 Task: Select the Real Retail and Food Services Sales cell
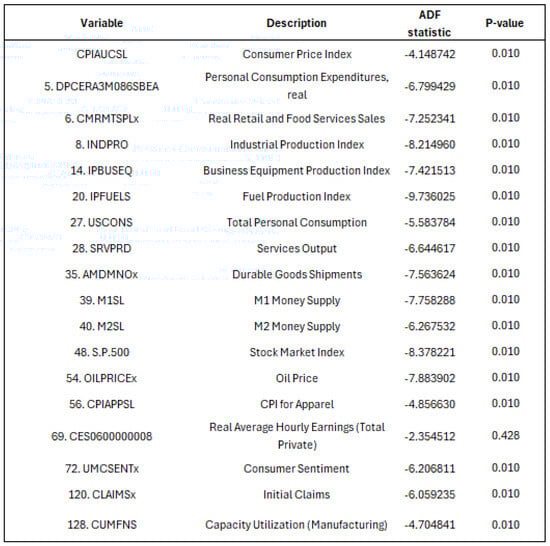pyautogui.click(x=296, y=119)
